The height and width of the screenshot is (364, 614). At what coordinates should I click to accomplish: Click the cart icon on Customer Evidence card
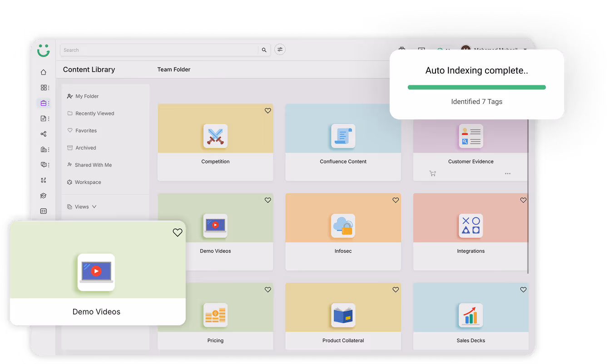[x=432, y=173]
